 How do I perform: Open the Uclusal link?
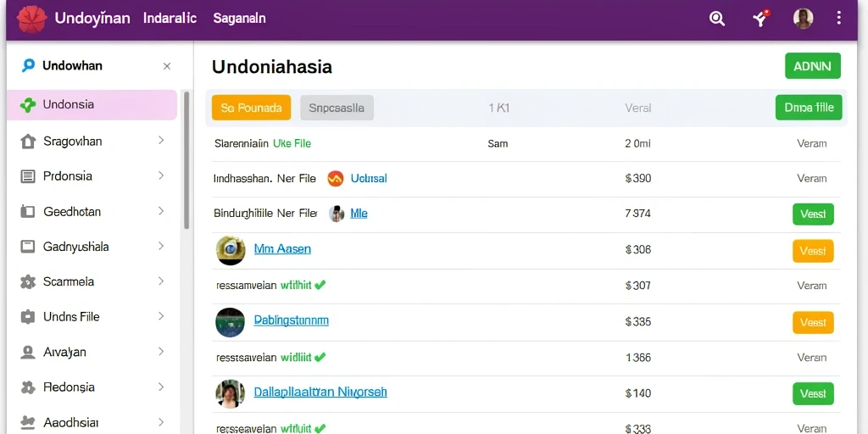[x=369, y=178]
